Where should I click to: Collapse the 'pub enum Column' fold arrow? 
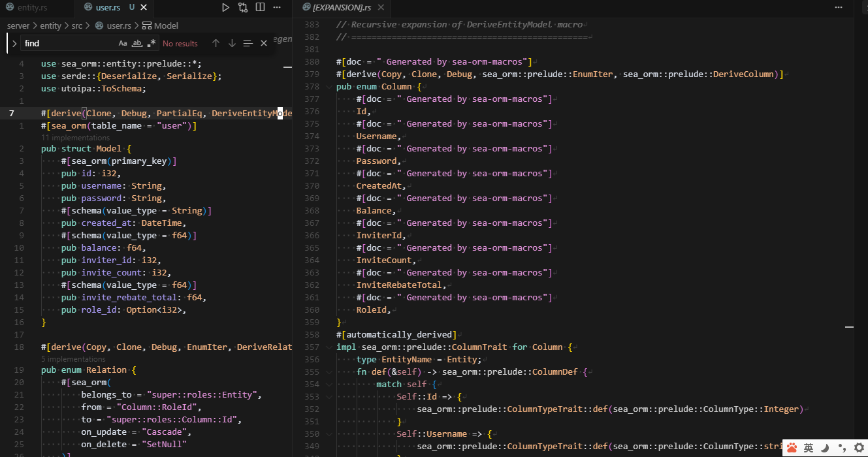tap(329, 87)
